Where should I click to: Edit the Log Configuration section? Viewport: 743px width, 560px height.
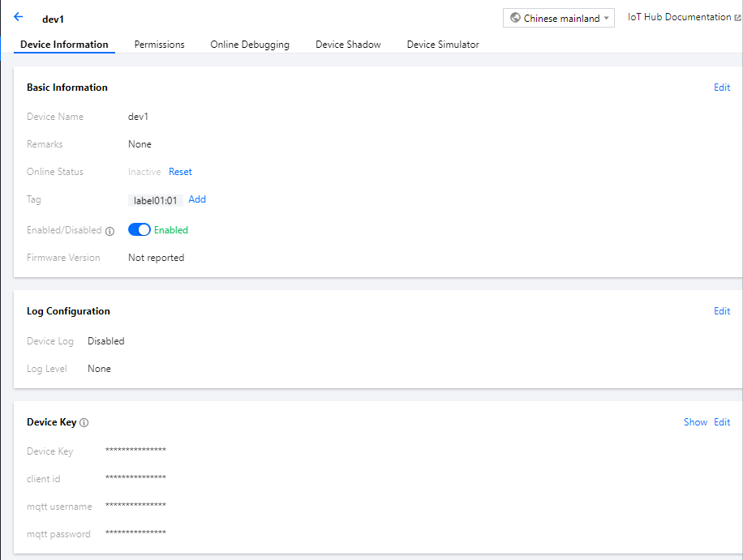point(722,311)
